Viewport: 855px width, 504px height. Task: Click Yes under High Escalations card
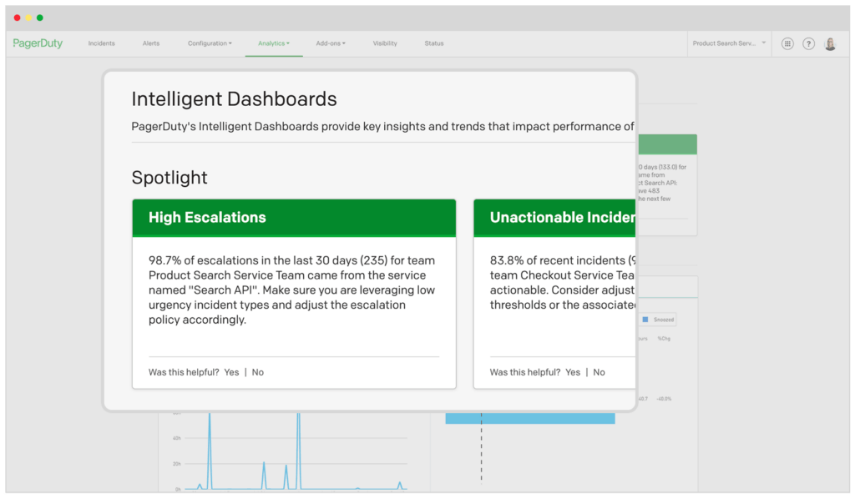point(231,372)
